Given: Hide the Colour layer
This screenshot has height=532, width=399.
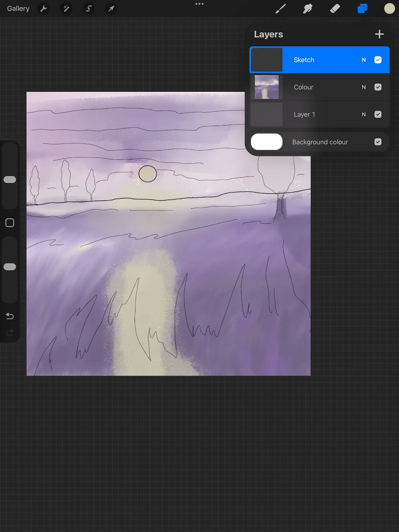Looking at the screenshot, I should tap(378, 87).
